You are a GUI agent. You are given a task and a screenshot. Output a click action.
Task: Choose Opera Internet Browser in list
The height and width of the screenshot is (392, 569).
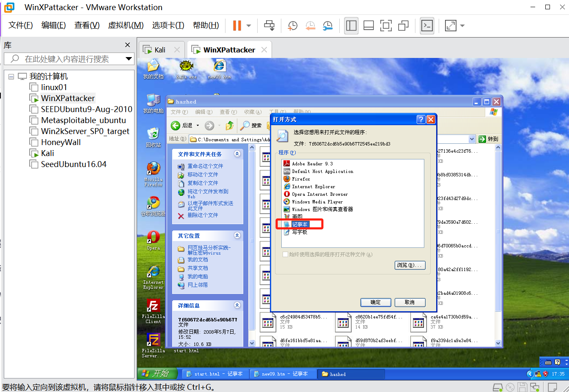click(x=320, y=194)
